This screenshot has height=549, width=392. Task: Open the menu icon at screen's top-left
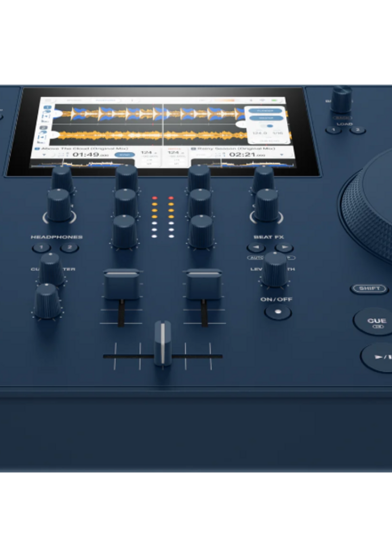tap(48, 100)
